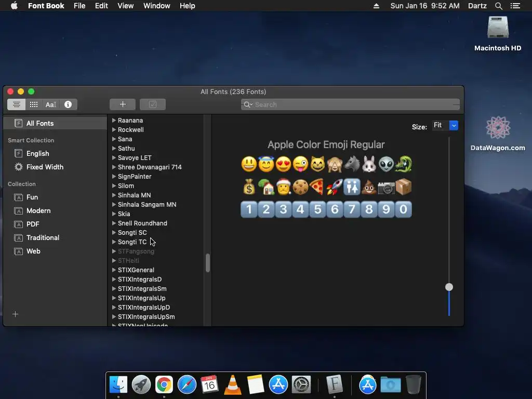This screenshot has height=399, width=532.
Task: Open the Size Fit dropdown
Action: [x=454, y=126]
